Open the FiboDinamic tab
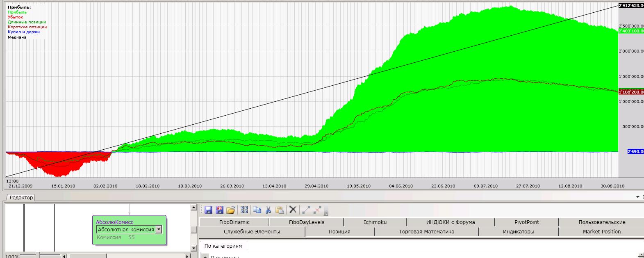644x258 pixels. [234, 222]
